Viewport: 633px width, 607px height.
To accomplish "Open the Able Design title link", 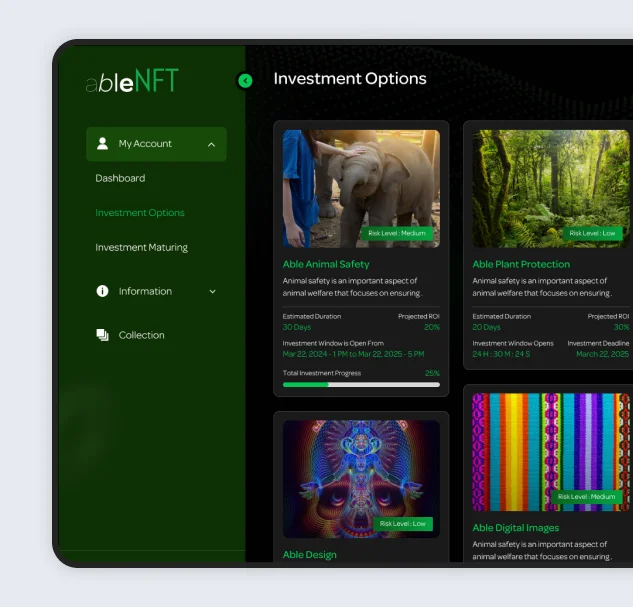I will [x=309, y=554].
